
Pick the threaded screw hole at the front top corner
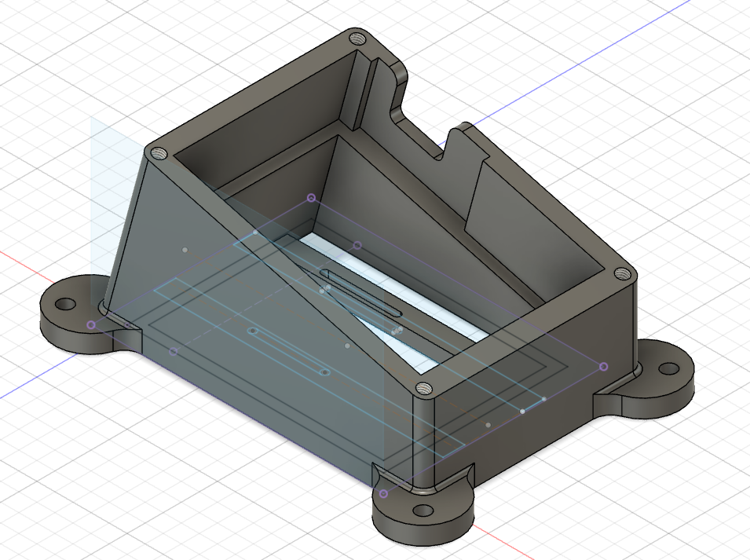click(424, 388)
